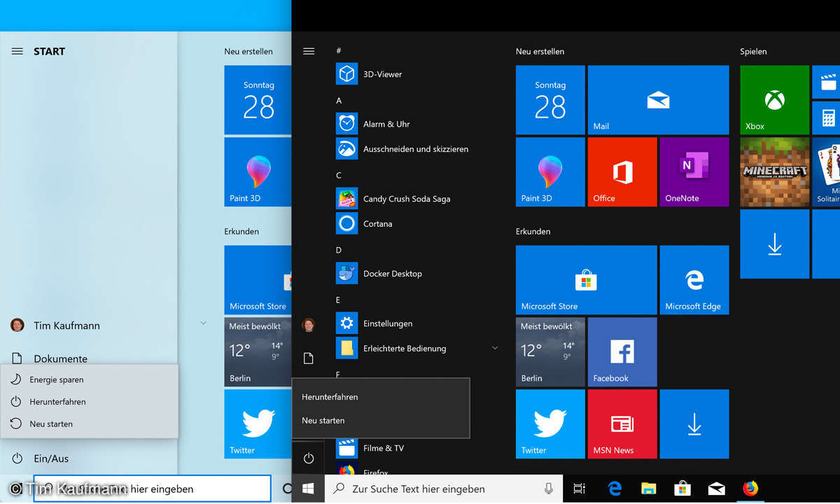Click dark taskbar search field 'Zur Suche Text'
This screenshot has height=504, width=840.
[x=444, y=489]
